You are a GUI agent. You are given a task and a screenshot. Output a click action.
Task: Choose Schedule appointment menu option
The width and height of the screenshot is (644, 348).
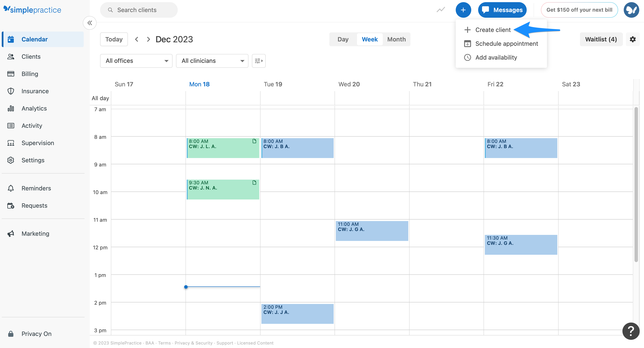pos(506,44)
